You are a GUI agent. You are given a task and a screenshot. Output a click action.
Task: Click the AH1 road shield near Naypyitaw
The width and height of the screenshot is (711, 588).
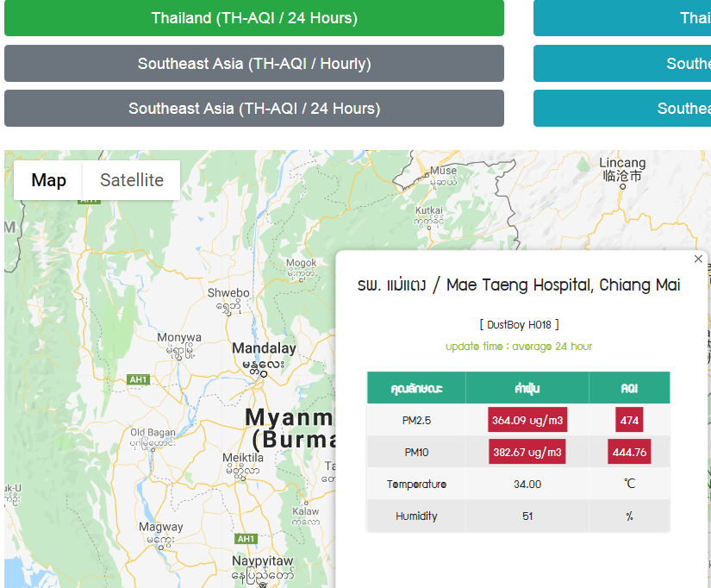(x=246, y=539)
